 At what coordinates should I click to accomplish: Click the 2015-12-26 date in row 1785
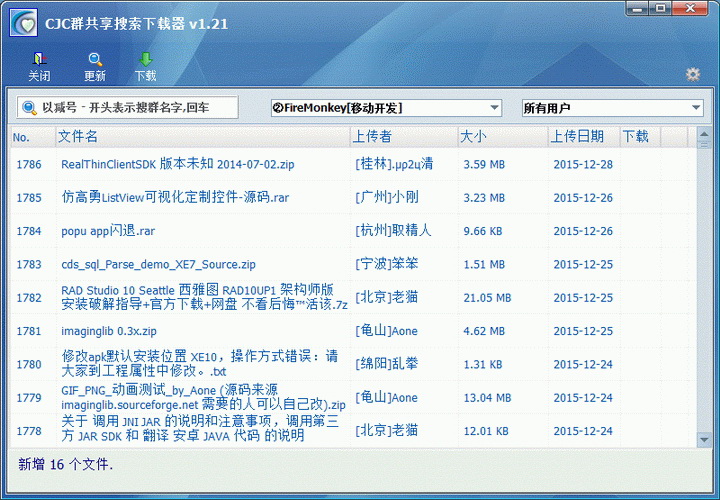(x=583, y=198)
